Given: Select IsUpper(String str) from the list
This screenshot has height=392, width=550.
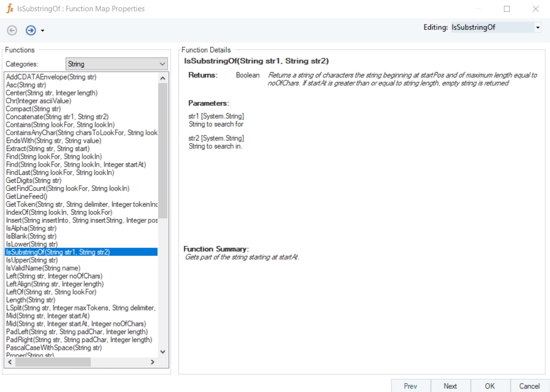Looking at the screenshot, I should point(31,260).
